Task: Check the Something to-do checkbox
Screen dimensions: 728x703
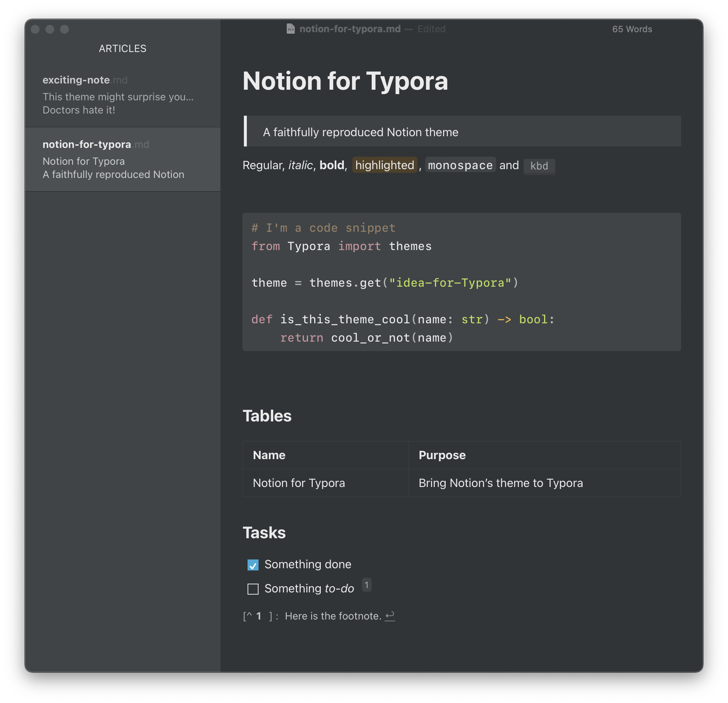Action: tap(253, 589)
